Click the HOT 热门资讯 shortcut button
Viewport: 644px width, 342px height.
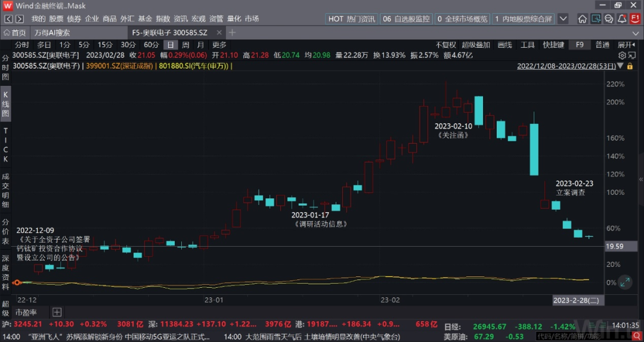(352, 19)
